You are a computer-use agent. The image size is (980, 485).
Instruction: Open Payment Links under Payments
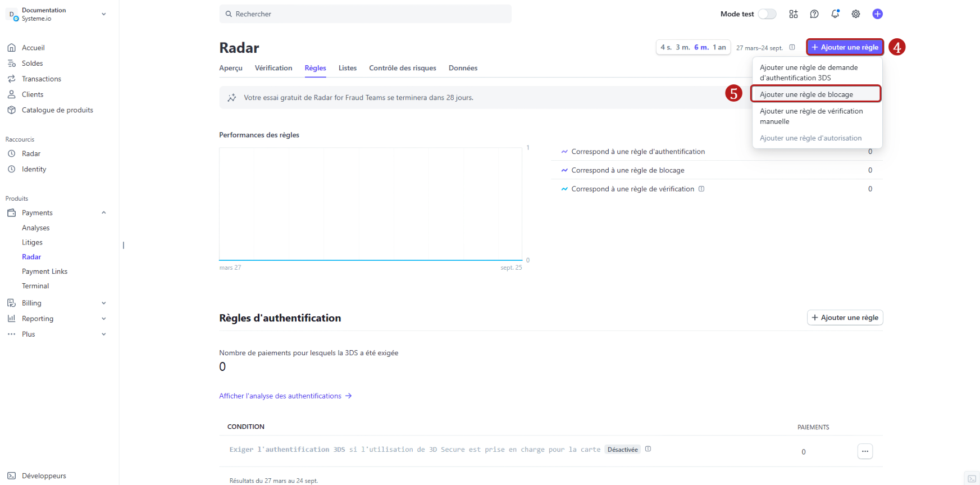44,271
